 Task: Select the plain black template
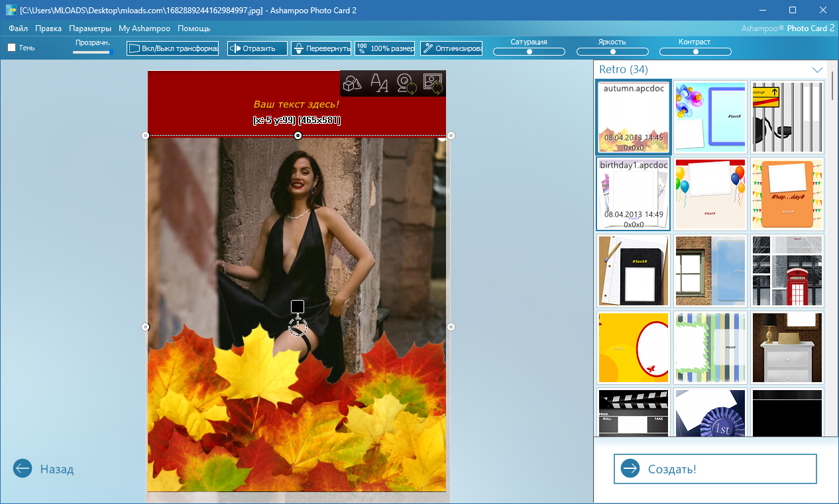click(x=787, y=413)
